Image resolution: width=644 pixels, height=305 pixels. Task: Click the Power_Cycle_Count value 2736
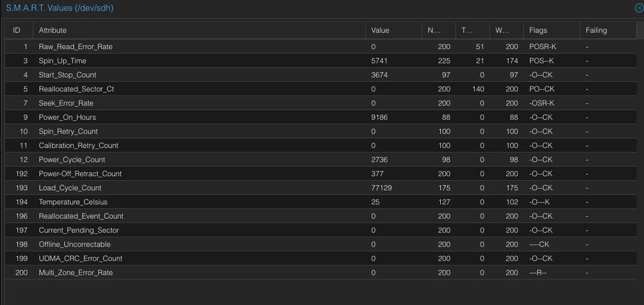379,159
